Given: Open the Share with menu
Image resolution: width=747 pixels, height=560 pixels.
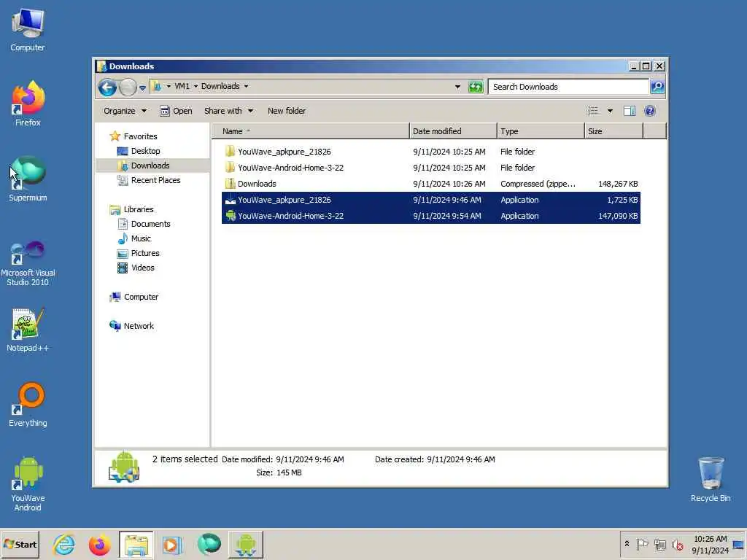Looking at the screenshot, I should pyautogui.click(x=228, y=111).
